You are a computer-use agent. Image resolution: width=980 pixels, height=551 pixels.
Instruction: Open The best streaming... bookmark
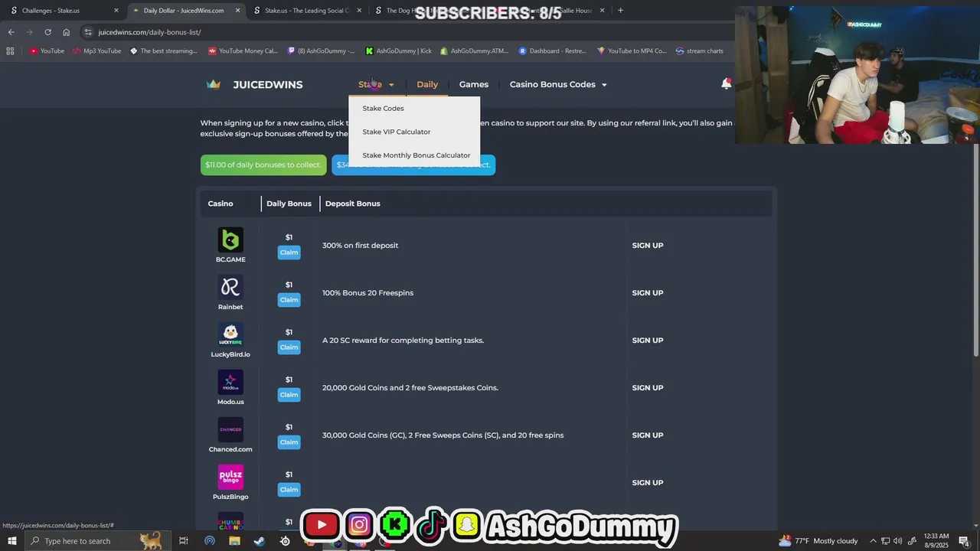pyautogui.click(x=164, y=51)
